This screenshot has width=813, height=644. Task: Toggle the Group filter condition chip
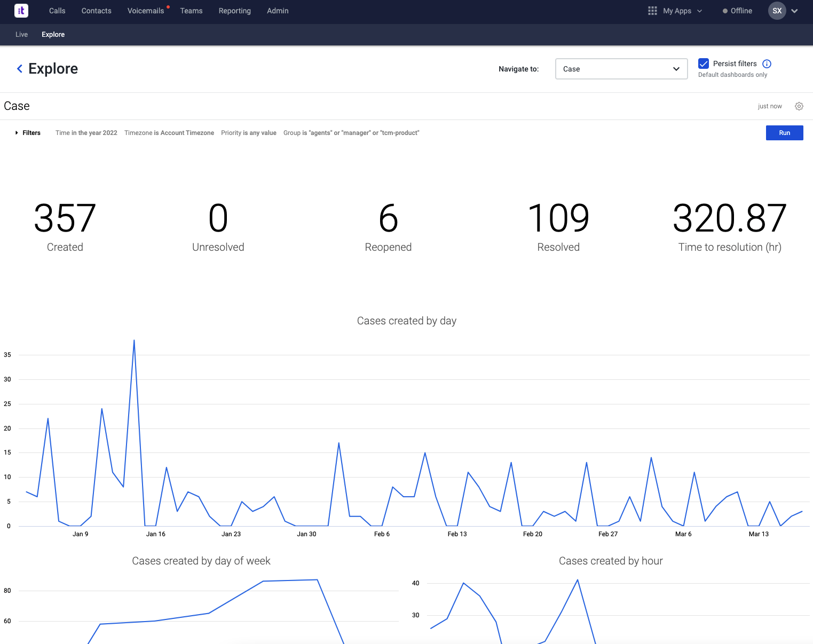tap(351, 133)
